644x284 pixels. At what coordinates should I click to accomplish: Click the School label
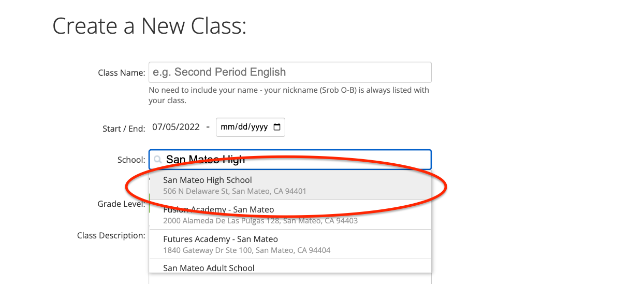pyautogui.click(x=131, y=160)
